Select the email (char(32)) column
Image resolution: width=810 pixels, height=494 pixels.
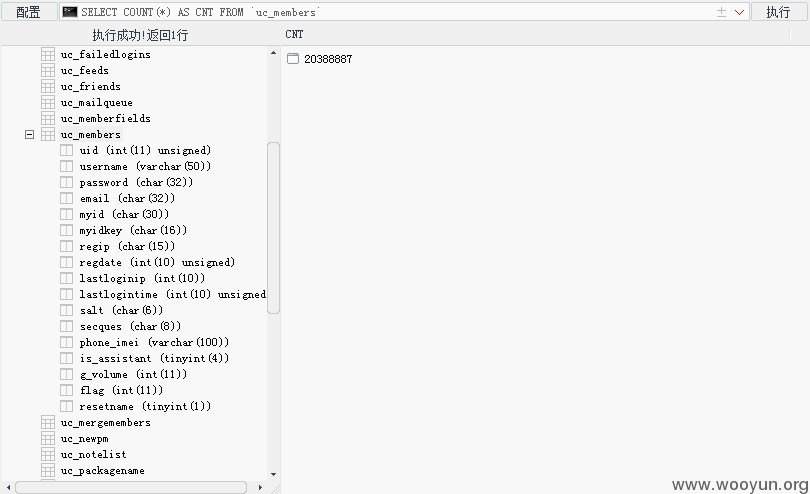click(x=127, y=198)
